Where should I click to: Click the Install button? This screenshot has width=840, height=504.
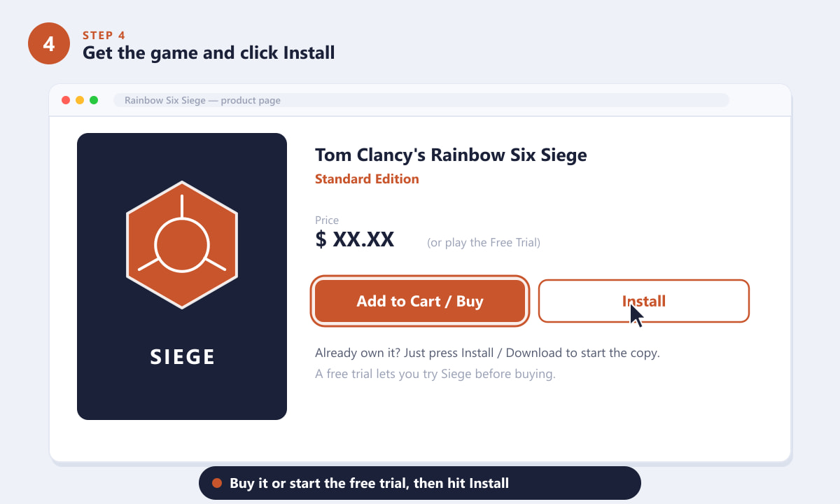pyautogui.click(x=644, y=301)
